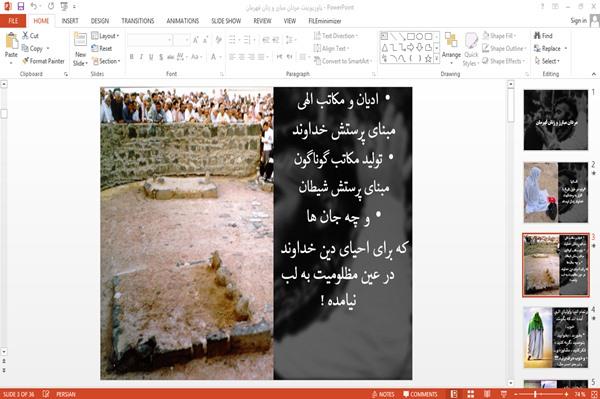Click Decrease Font Size icon
Viewport: 600px width, 399px height.
(206, 40)
